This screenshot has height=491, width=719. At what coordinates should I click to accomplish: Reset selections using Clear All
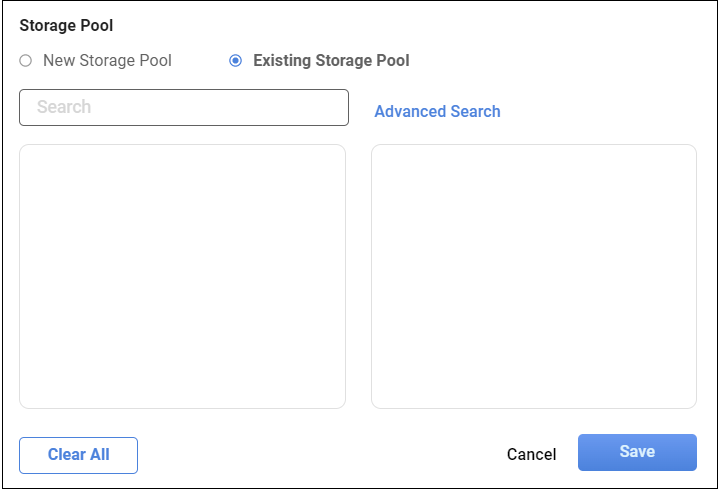click(x=78, y=455)
